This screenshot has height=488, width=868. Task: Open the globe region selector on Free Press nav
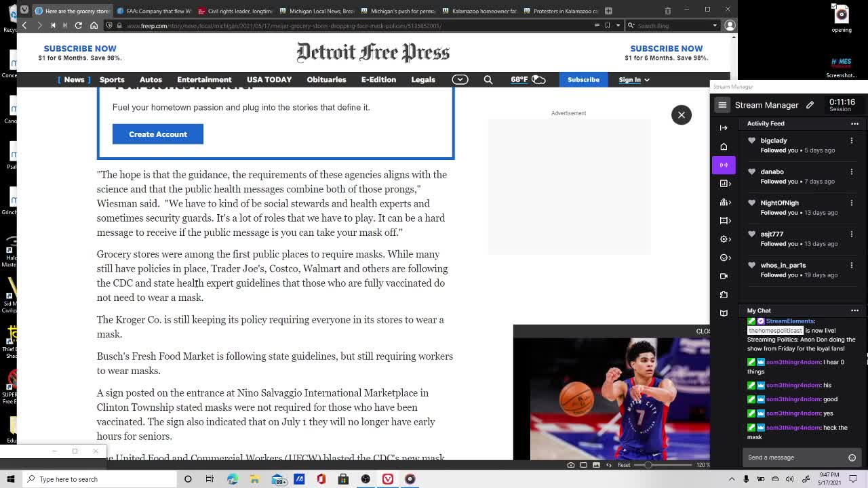(460, 80)
